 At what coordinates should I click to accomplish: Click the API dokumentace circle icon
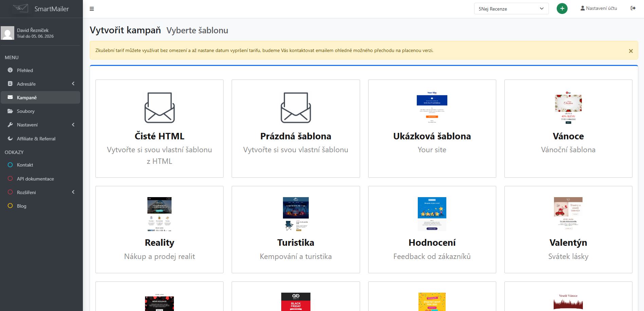tap(10, 178)
